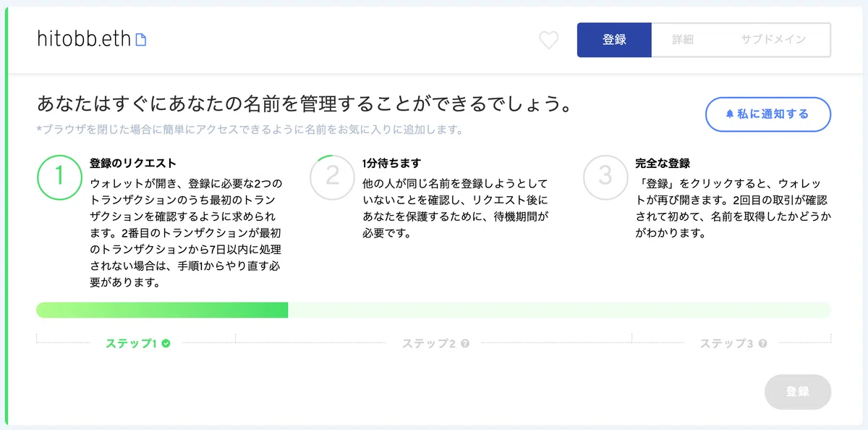Image resolution: width=868 pixels, height=430 pixels.
Task: Open the 詳細 tab
Action: click(683, 40)
